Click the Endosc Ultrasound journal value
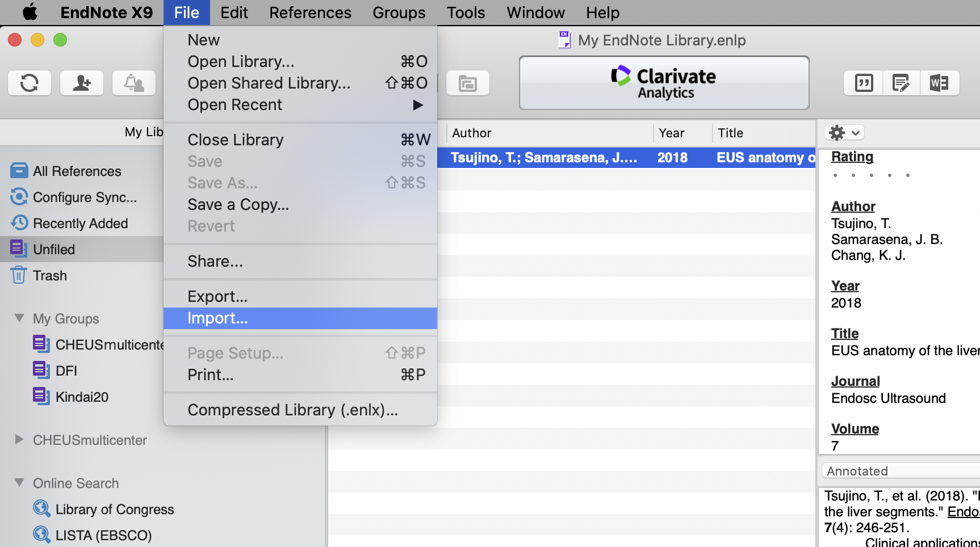 pyautogui.click(x=888, y=398)
